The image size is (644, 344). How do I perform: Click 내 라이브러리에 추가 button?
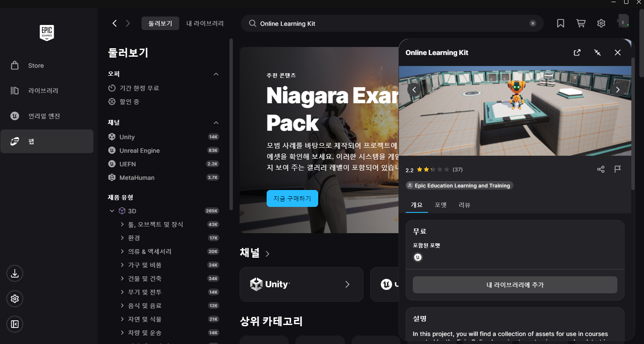pyautogui.click(x=515, y=285)
